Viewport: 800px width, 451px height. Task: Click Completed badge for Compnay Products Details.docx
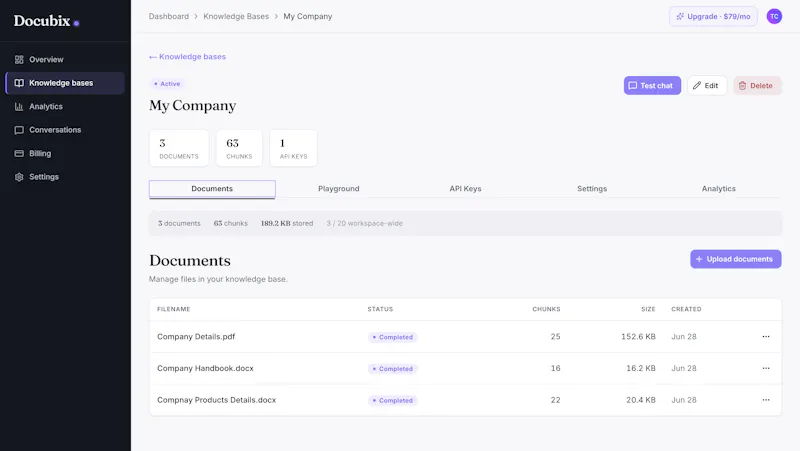(x=392, y=400)
